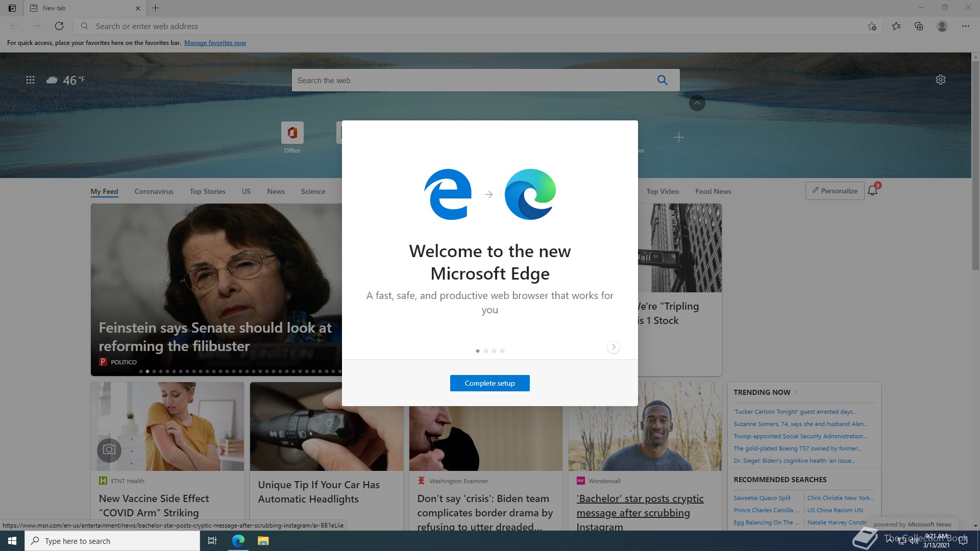Open page settings gear icon
The width and height of the screenshot is (980, 551).
[x=940, y=80]
